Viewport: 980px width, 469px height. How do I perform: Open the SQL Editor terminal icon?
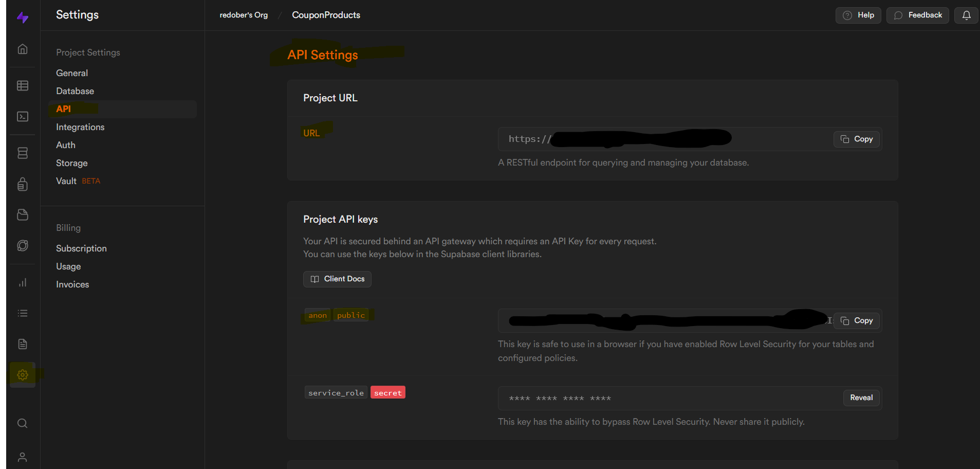(x=23, y=117)
